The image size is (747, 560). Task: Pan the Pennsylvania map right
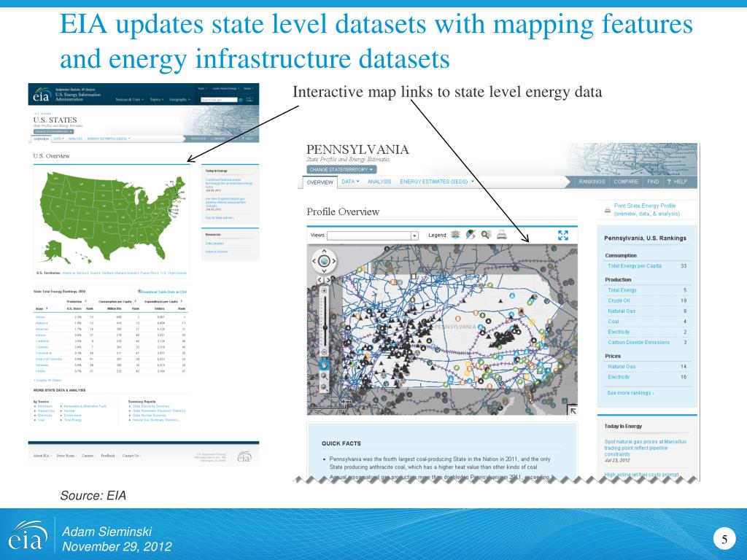[x=334, y=261]
